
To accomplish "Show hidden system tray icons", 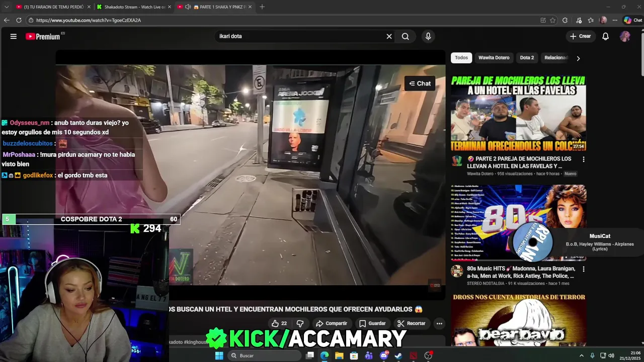I will coord(582,355).
